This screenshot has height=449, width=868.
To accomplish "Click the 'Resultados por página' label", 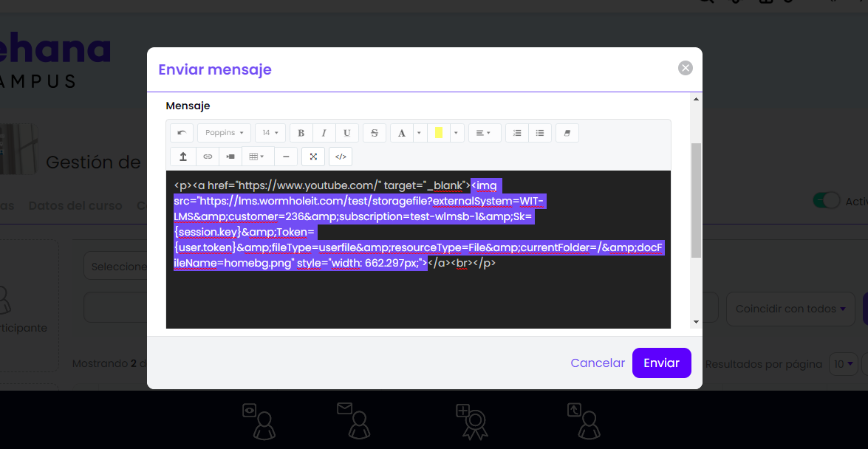I will click(763, 364).
